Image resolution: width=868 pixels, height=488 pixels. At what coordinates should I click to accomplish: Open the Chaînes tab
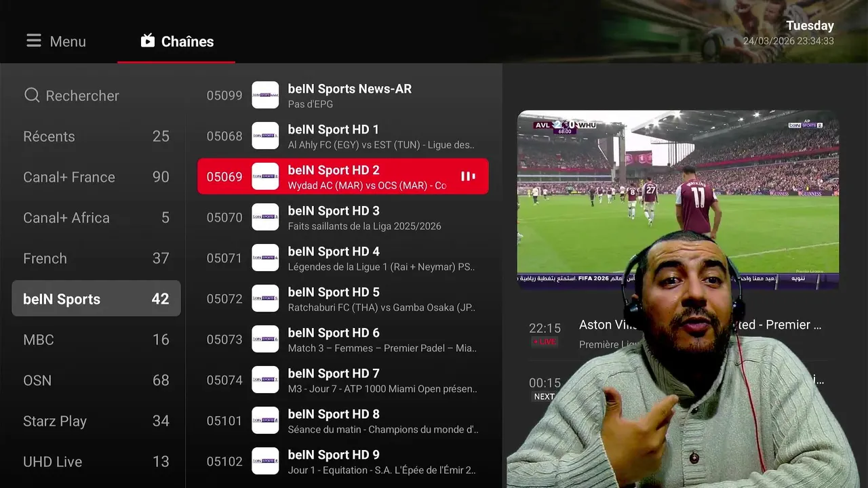(176, 41)
